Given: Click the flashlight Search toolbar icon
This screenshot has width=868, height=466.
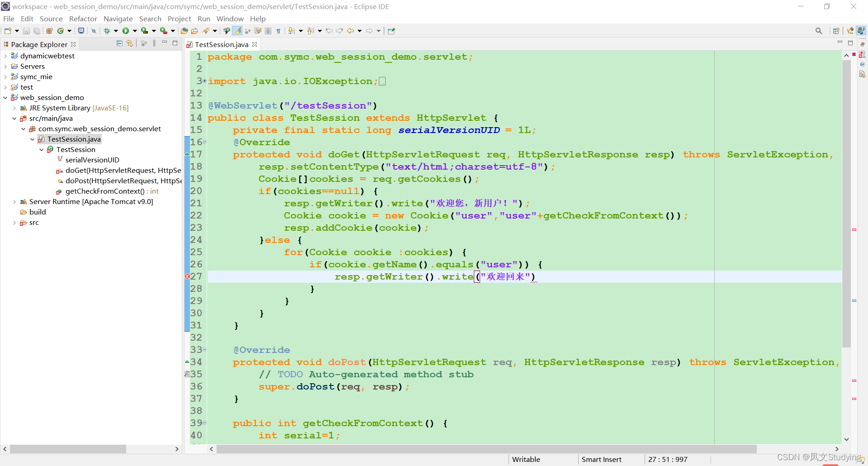Looking at the screenshot, I should coord(206,31).
